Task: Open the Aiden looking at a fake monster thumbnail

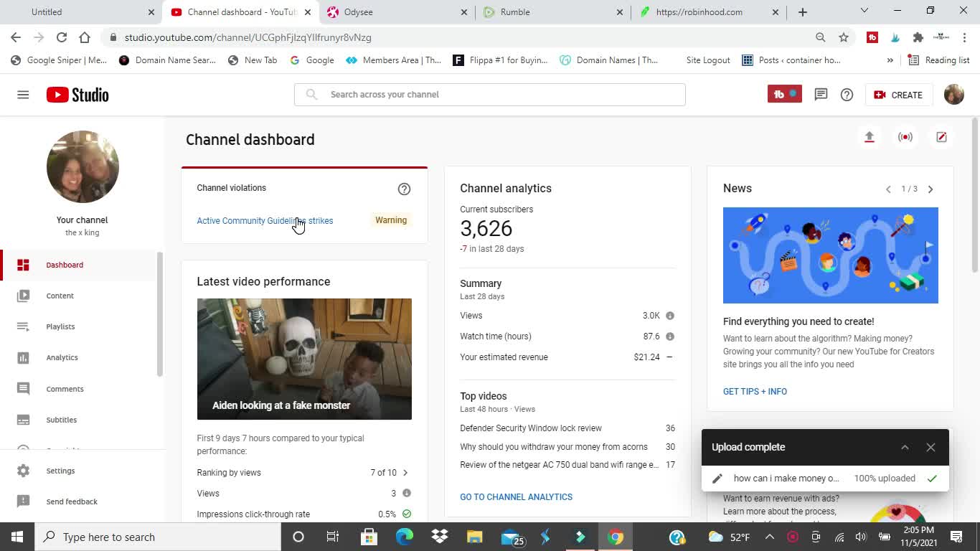Action: click(304, 359)
